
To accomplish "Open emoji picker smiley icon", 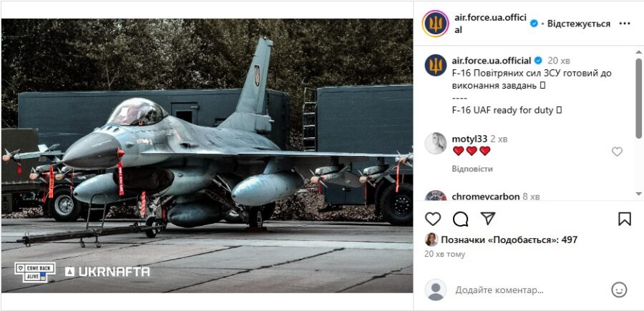I will (x=619, y=290).
